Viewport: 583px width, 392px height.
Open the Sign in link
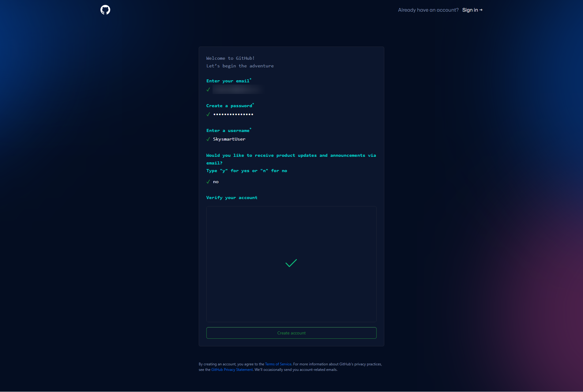472,10
